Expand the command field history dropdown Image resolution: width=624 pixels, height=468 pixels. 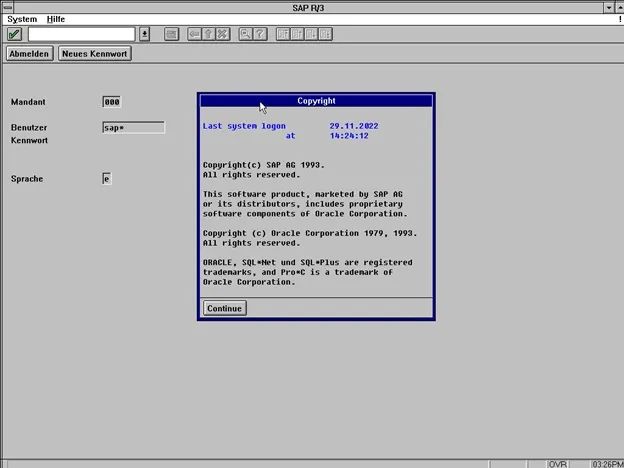[144, 34]
